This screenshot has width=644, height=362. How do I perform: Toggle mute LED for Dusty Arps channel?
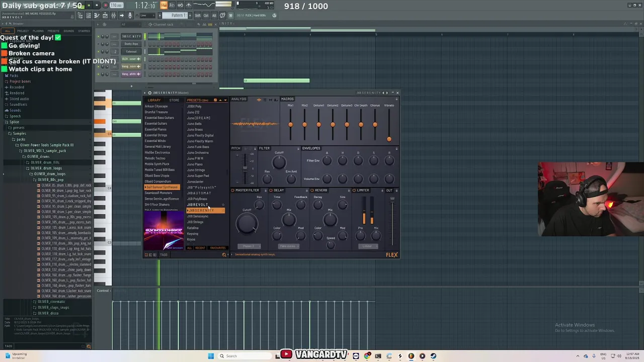pos(99,44)
